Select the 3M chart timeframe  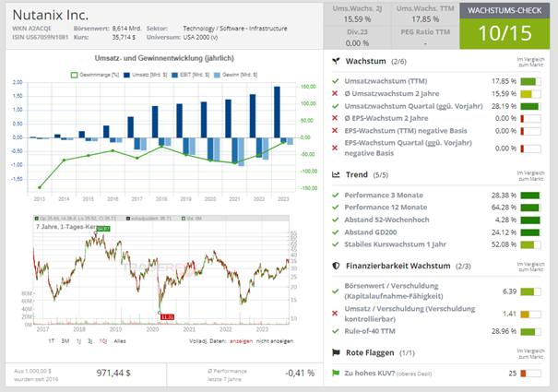(65, 341)
